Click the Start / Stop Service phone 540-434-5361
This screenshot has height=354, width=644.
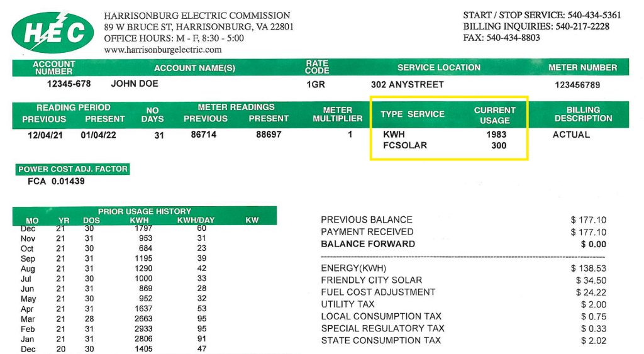click(x=594, y=15)
